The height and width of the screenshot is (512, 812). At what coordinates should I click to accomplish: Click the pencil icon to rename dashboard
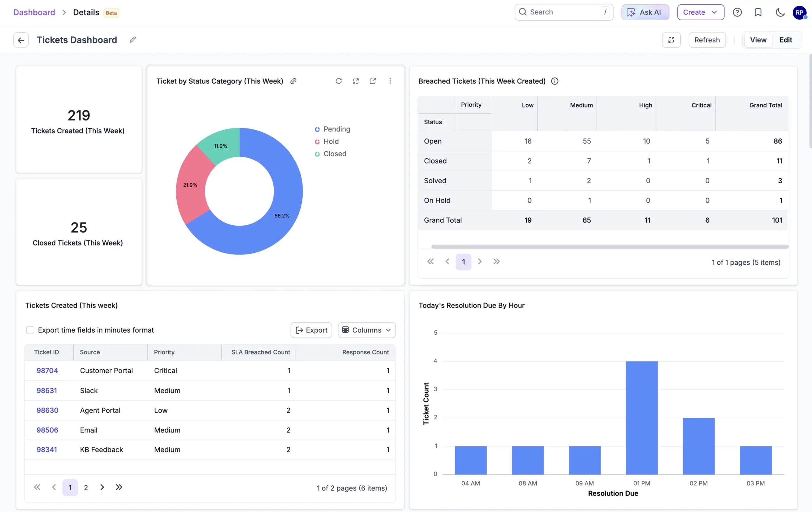click(133, 40)
